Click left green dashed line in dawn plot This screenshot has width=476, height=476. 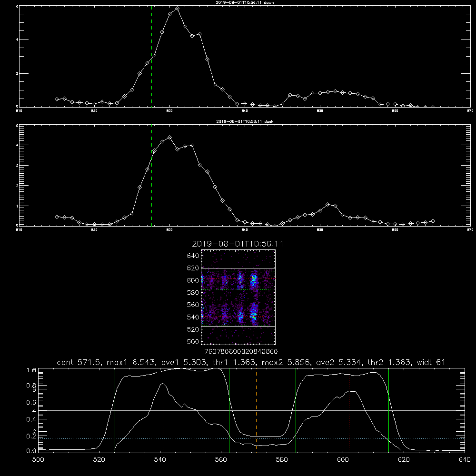151,56
